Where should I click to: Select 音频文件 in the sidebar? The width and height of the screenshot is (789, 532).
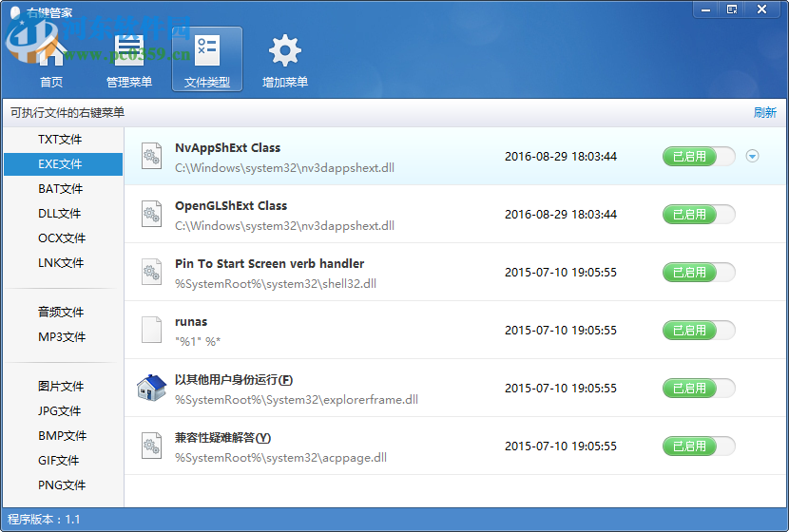(x=63, y=312)
